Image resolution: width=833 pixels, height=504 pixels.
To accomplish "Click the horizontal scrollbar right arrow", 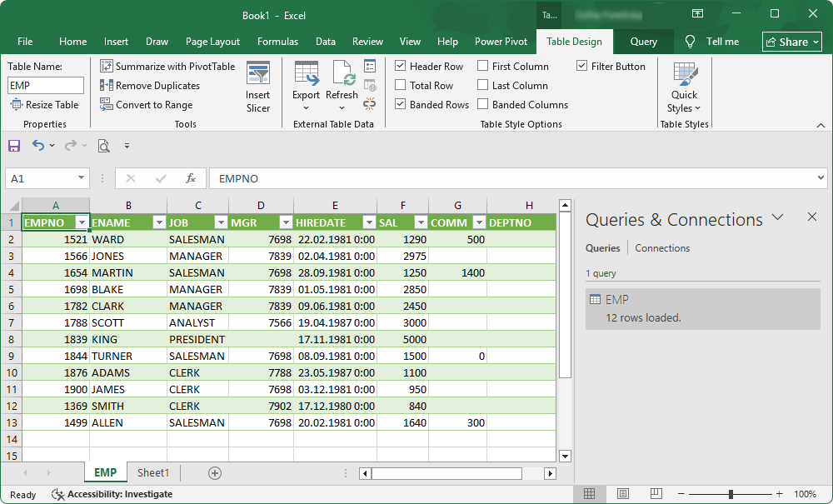I will [551, 473].
